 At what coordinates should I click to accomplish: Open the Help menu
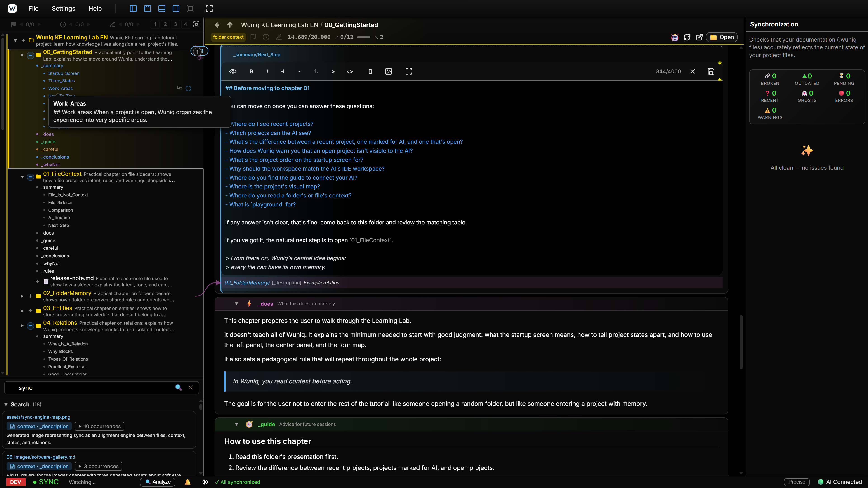tap(95, 8)
